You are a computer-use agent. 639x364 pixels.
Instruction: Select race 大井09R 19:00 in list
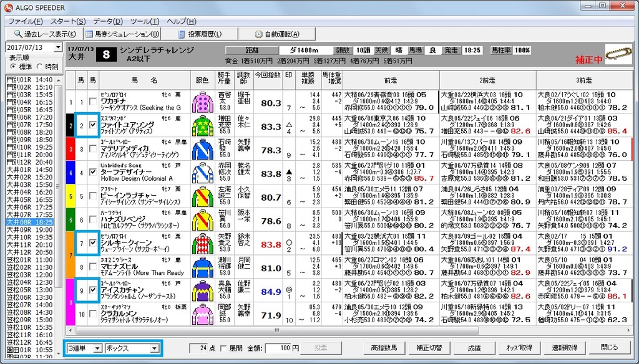tap(30, 229)
